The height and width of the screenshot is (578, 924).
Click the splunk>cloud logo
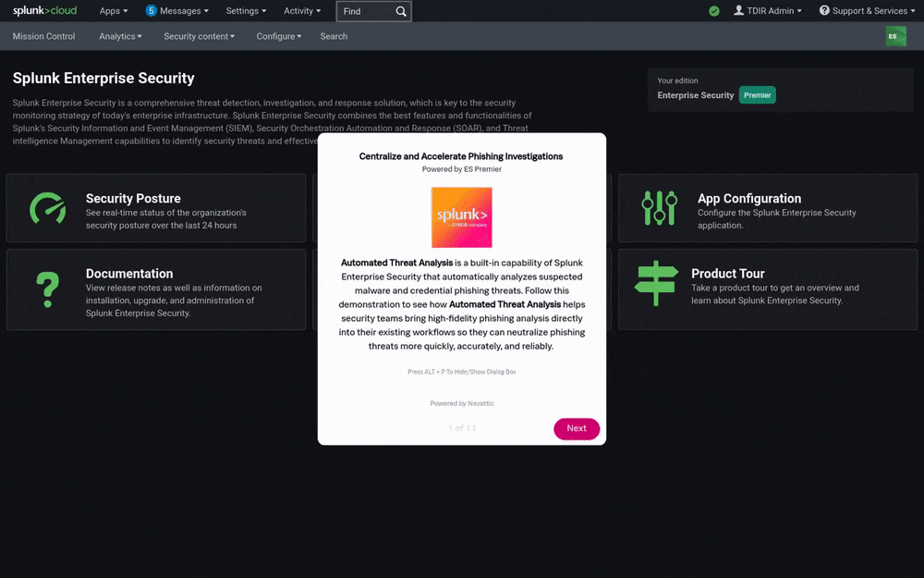(x=44, y=10)
